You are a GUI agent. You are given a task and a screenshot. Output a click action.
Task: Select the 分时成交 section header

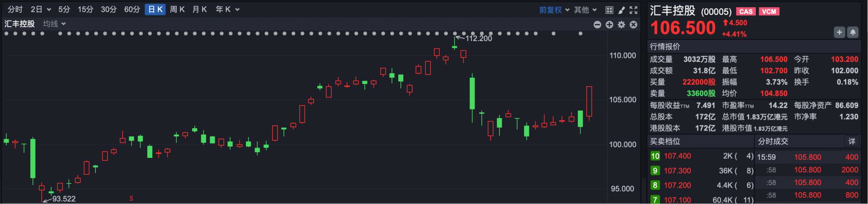click(773, 141)
